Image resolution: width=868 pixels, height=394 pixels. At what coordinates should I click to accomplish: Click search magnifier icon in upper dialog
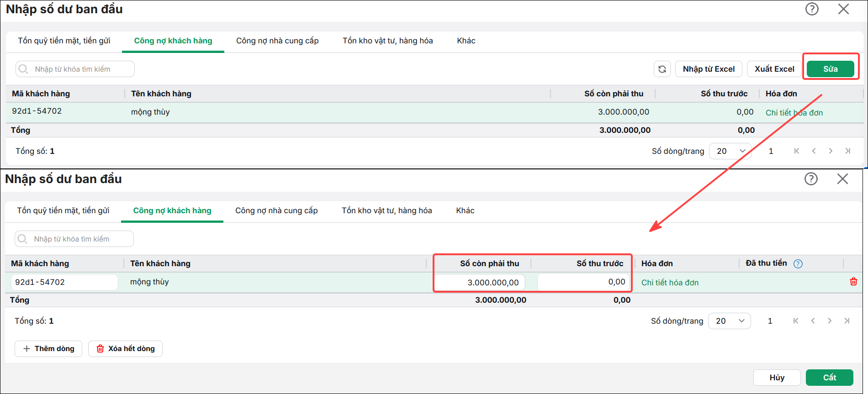coord(23,69)
